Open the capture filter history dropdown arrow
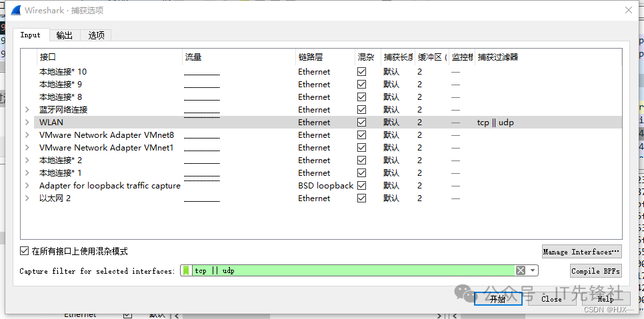This screenshot has width=644, height=319. pos(533,270)
